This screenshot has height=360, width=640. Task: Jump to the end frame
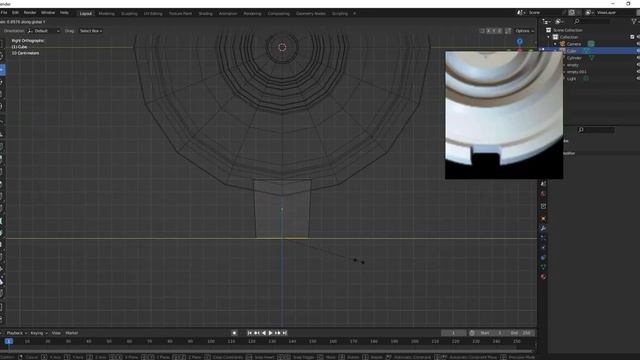(284, 333)
